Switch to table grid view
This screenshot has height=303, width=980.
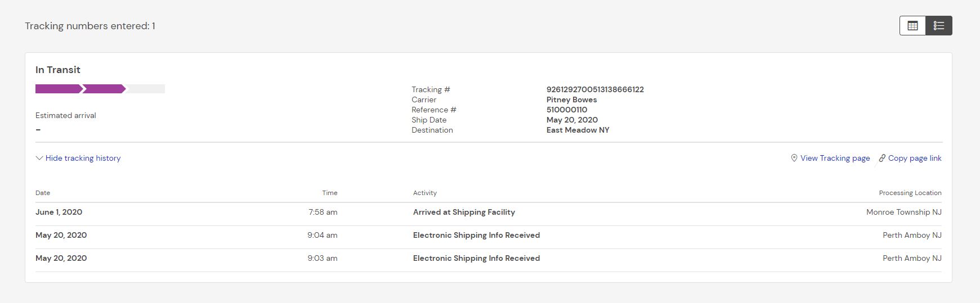click(x=912, y=26)
